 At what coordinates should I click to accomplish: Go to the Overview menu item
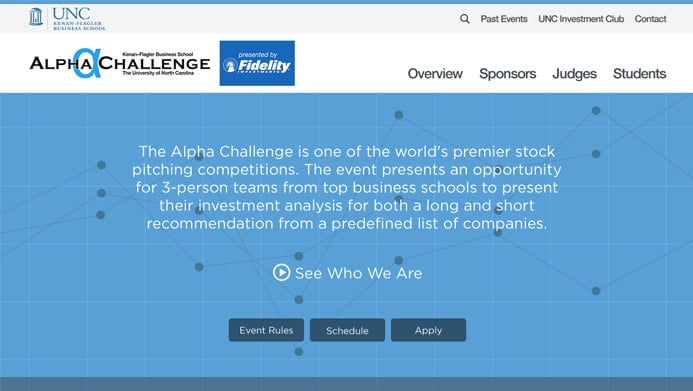point(435,73)
